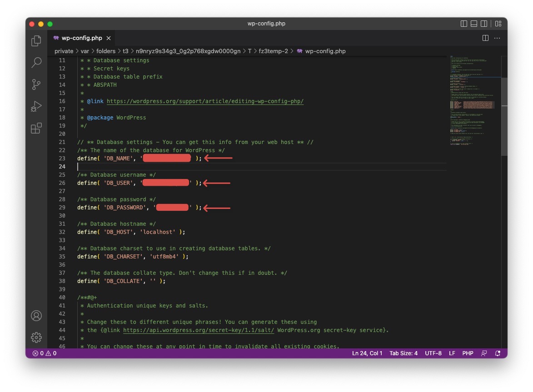Click 'var' in the breadcrumb path

tap(85, 51)
